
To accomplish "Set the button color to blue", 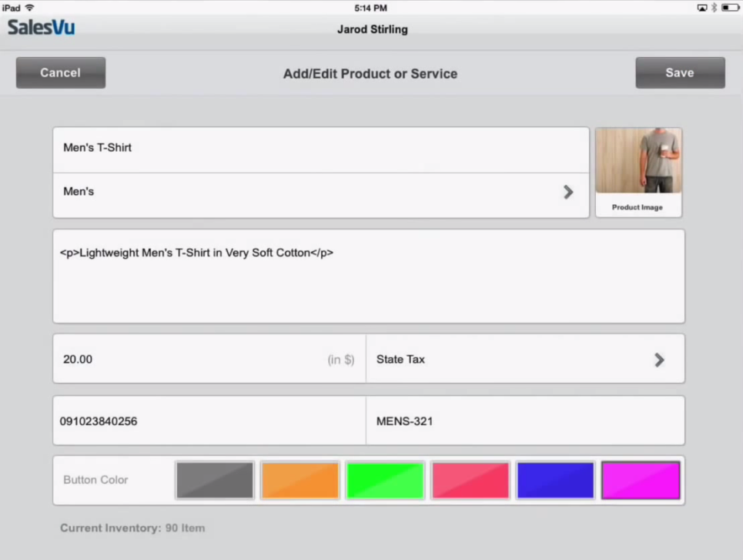I will click(555, 481).
